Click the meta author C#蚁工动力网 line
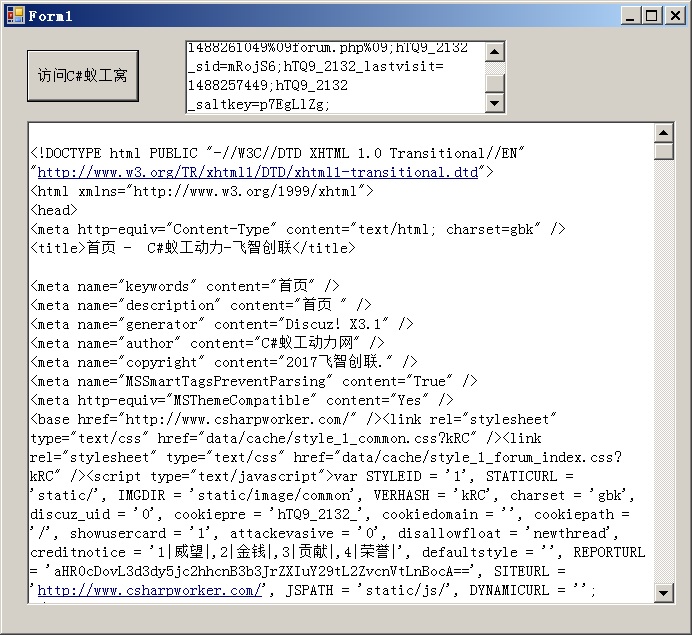The width and height of the screenshot is (692, 635). [x=207, y=343]
